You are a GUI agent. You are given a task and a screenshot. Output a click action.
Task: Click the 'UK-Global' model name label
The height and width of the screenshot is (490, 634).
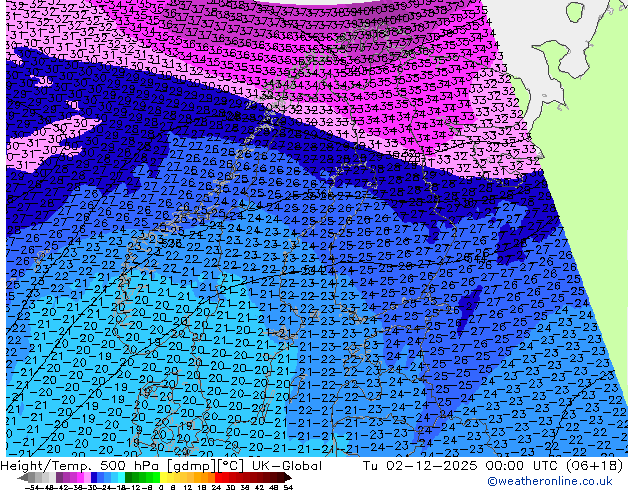click(287, 466)
